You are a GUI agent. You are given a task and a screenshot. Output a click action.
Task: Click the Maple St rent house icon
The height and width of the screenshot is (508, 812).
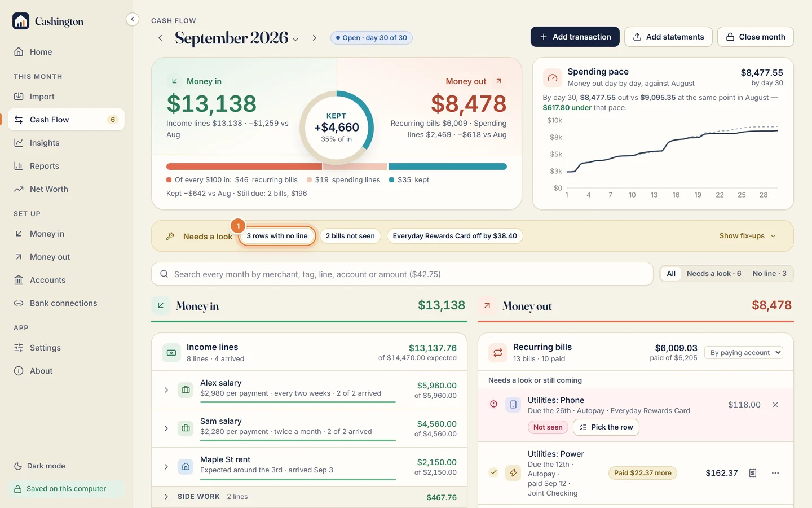coord(186,467)
